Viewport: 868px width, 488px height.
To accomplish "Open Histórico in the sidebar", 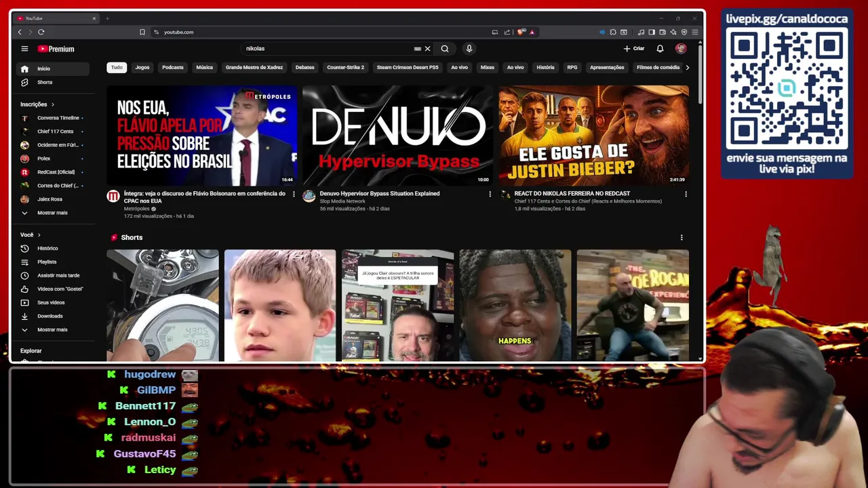I will [x=53, y=248].
